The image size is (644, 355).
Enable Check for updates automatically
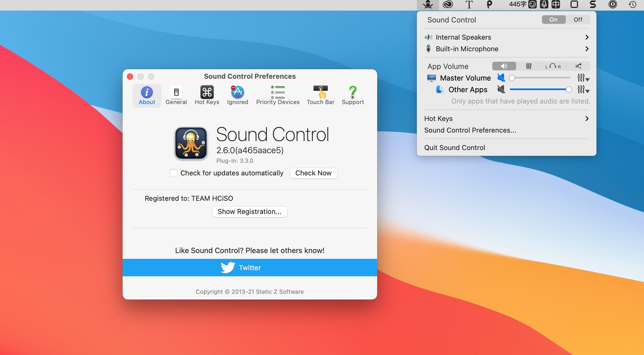point(173,173)
